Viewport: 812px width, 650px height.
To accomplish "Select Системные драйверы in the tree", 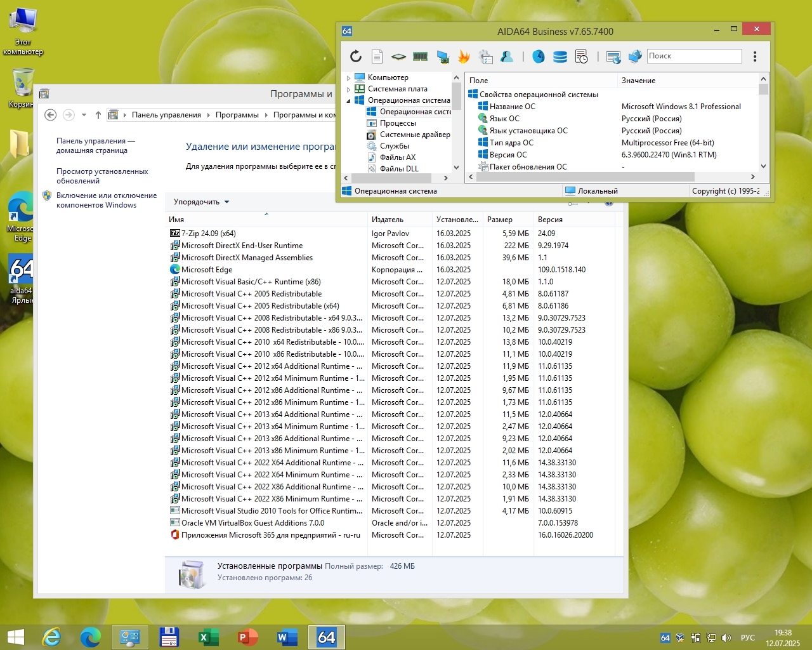I will (409, 135).
